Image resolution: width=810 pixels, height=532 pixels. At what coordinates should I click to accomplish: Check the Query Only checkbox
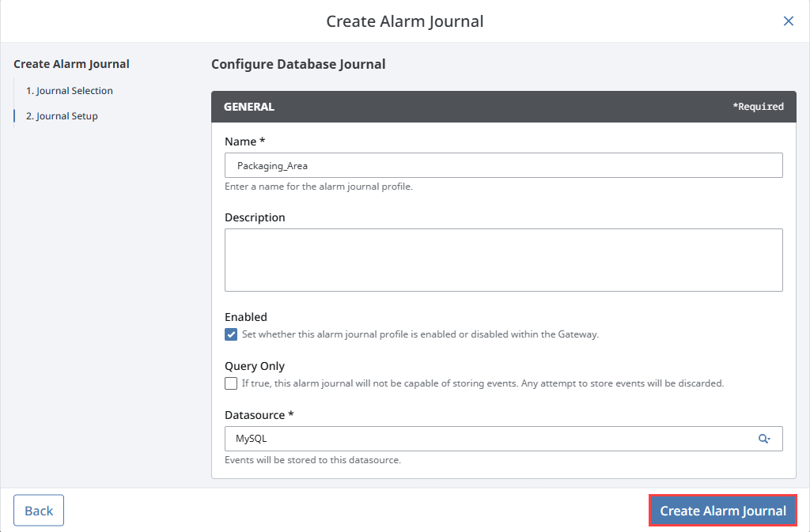(231, 383)
